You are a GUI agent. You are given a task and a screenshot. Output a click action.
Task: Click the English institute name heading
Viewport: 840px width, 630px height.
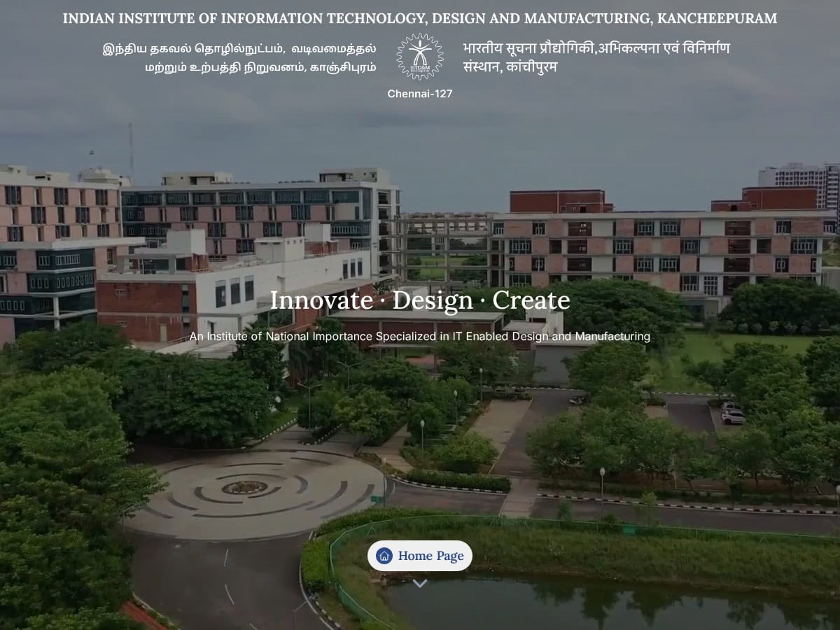point(420,18)
